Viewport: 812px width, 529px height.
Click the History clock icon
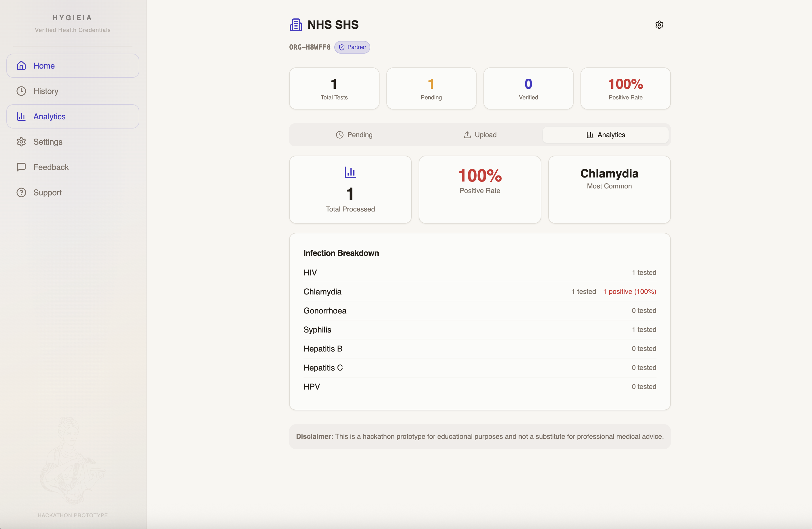[x=21, y=91]
